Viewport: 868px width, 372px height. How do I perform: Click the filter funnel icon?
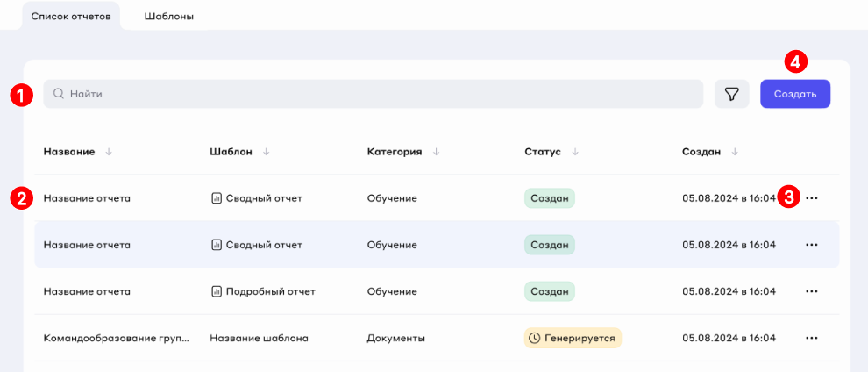(x=731, y=94)
